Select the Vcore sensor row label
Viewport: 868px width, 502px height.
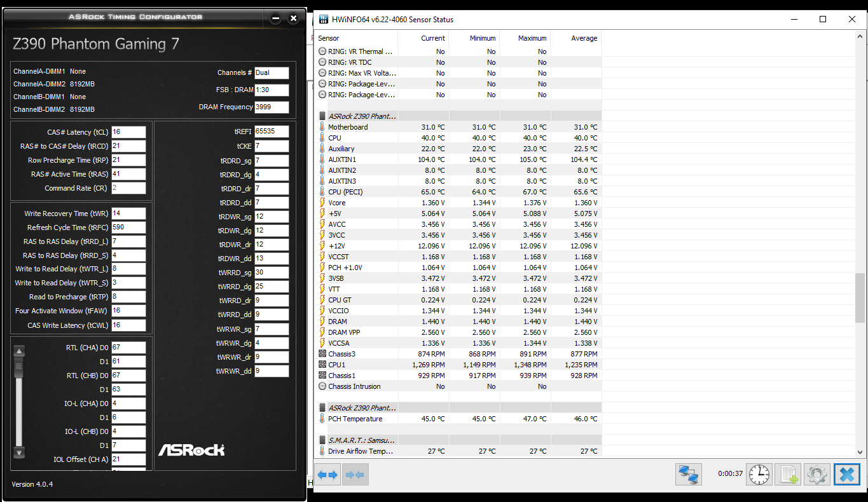(x=337, y=203)
